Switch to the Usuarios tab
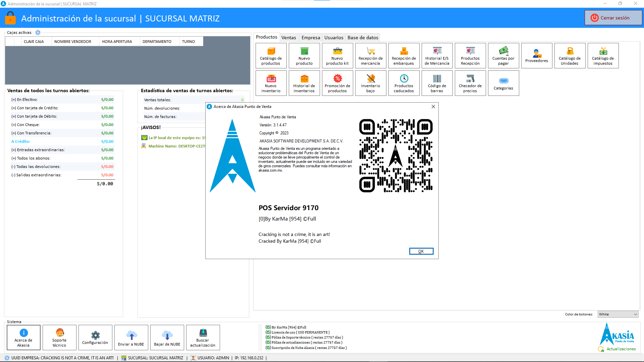This screenshot has width=644, height=362. 334,38
